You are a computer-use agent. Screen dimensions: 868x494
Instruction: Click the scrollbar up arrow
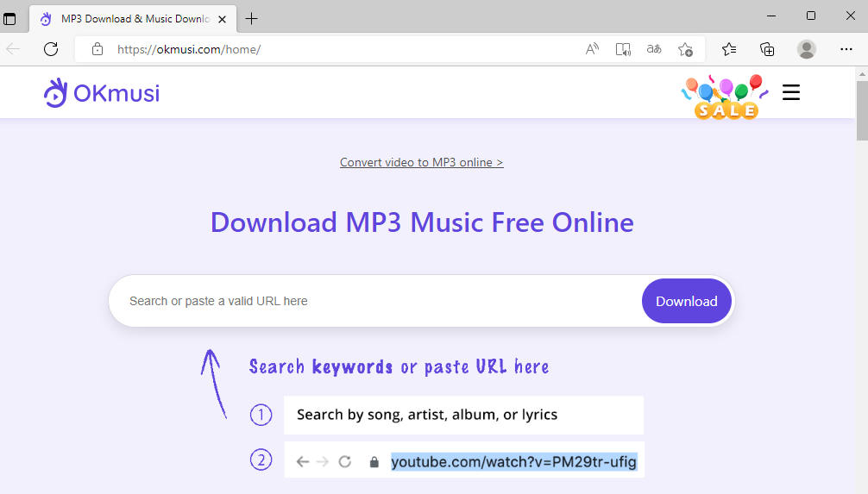click(862, 73)
